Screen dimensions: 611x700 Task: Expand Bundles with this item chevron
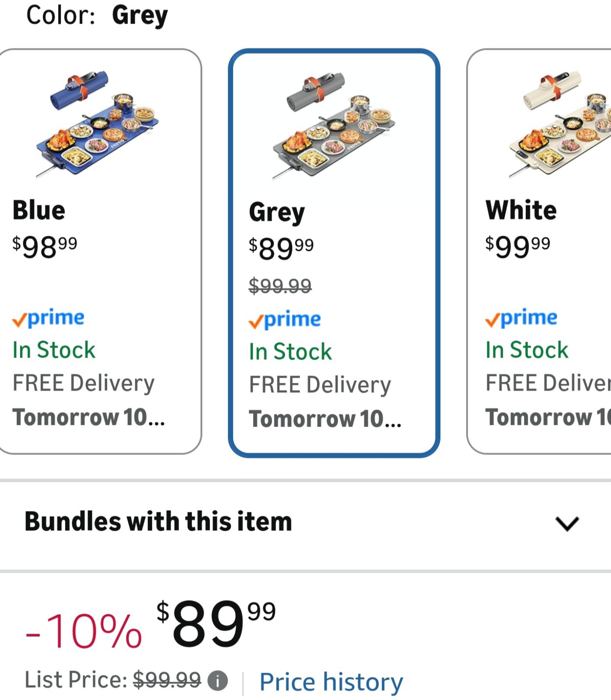point(567,523)
